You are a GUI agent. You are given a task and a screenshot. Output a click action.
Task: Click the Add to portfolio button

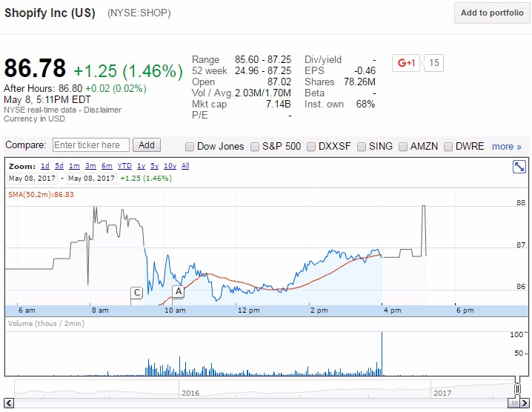492,13
